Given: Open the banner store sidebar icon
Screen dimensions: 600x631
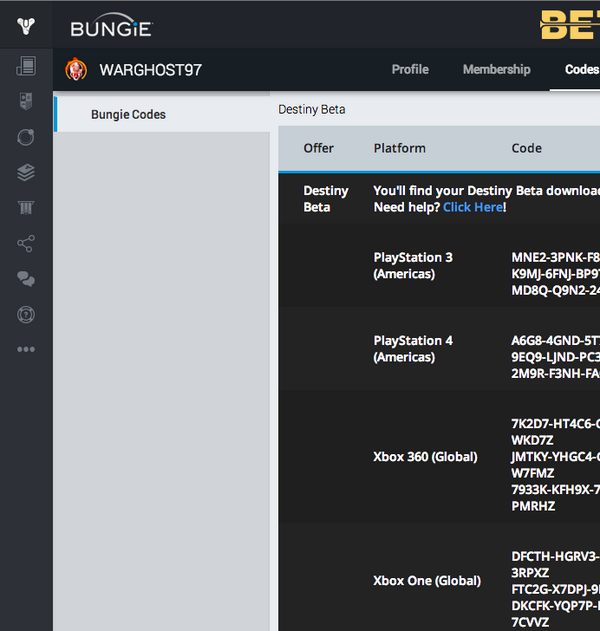Looking at the screenshot, I should [x=26, y=208].
